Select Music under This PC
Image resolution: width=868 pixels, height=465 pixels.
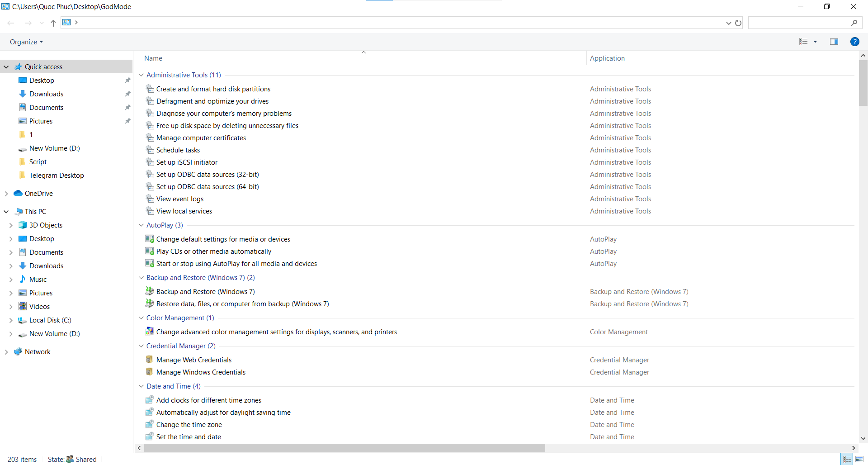point(38,280)
